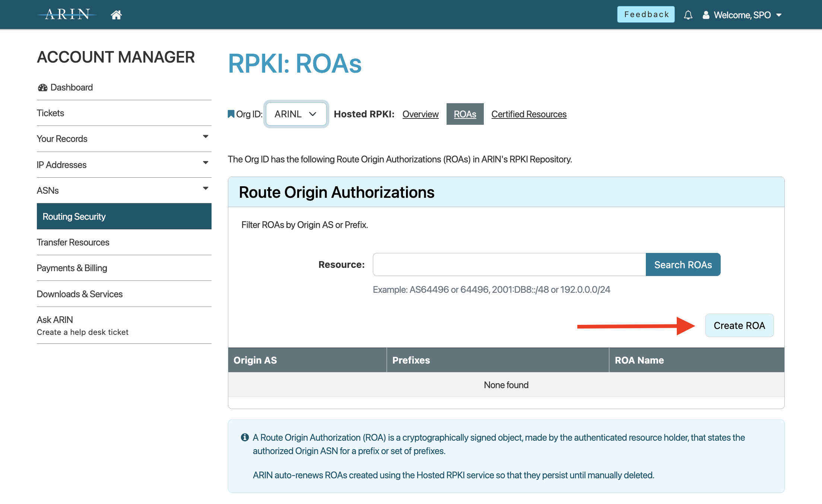Click the ARIN logo

point(67,15)
